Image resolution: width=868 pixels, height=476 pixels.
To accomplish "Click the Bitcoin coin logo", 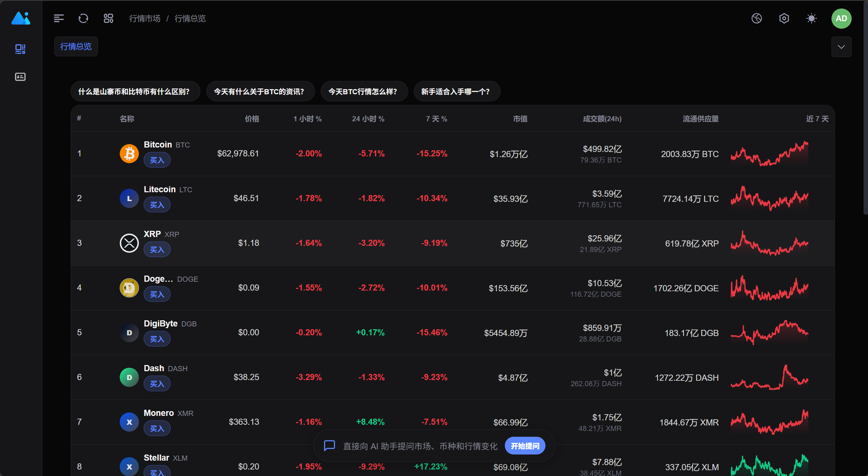I will 129,154.
